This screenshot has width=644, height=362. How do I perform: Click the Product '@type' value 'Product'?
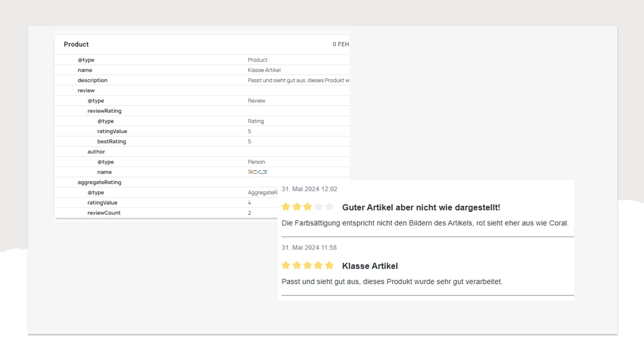[257, 60]
